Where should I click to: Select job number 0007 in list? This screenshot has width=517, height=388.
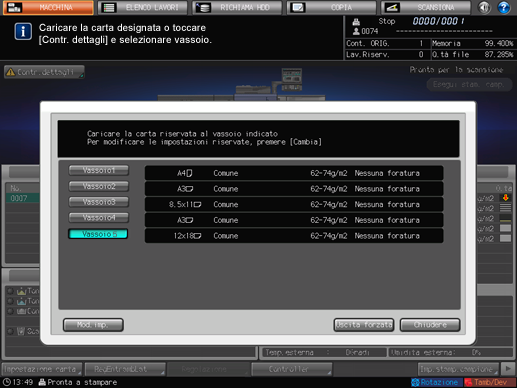[23, 198]
